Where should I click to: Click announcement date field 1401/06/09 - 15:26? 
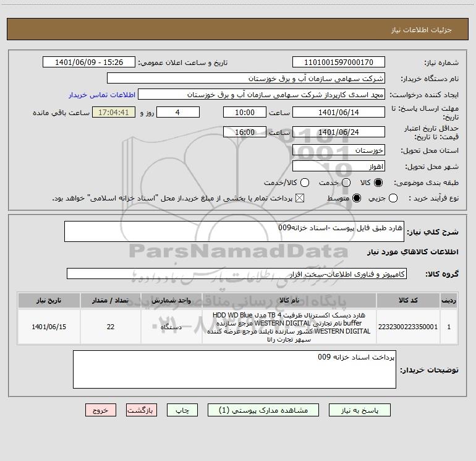(89, 62)
